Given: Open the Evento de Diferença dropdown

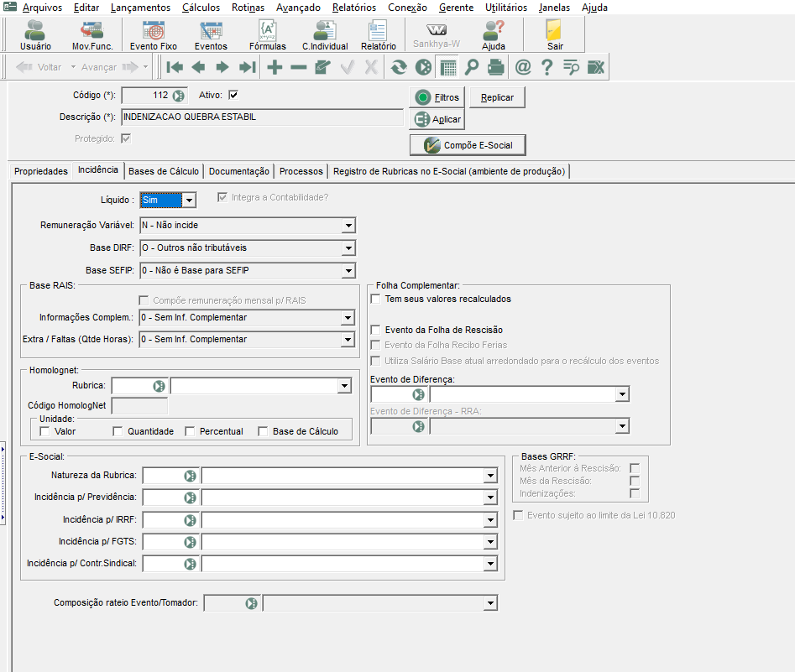Looking at the screenshot, I should (622, 394).
